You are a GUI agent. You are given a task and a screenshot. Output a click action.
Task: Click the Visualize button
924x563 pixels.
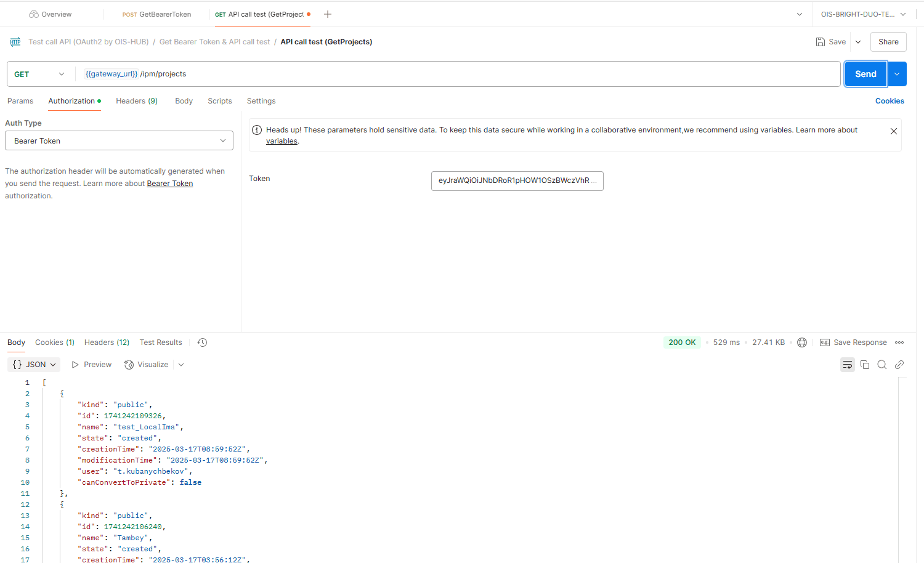coord(147,365)
